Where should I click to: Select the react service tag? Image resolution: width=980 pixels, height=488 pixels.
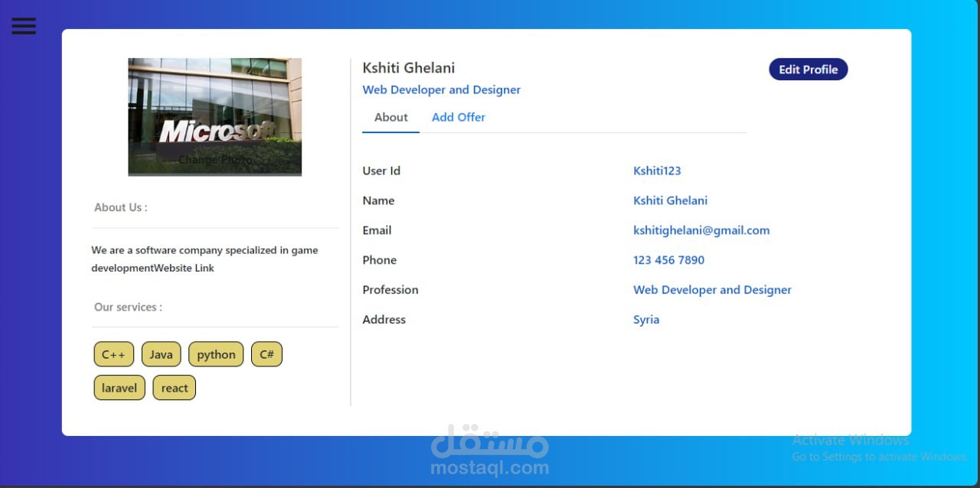coord(175,388)
